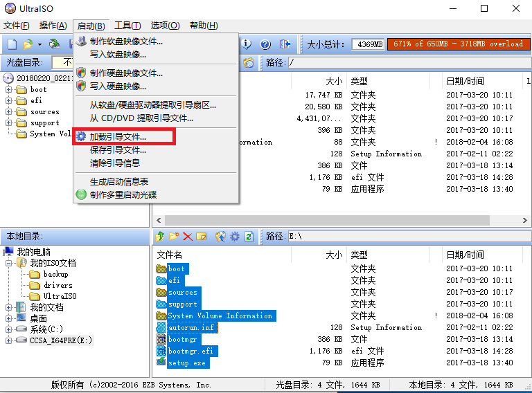Click the Exit door icon in toolbar
Screen dimensions: 532x393
285,44
